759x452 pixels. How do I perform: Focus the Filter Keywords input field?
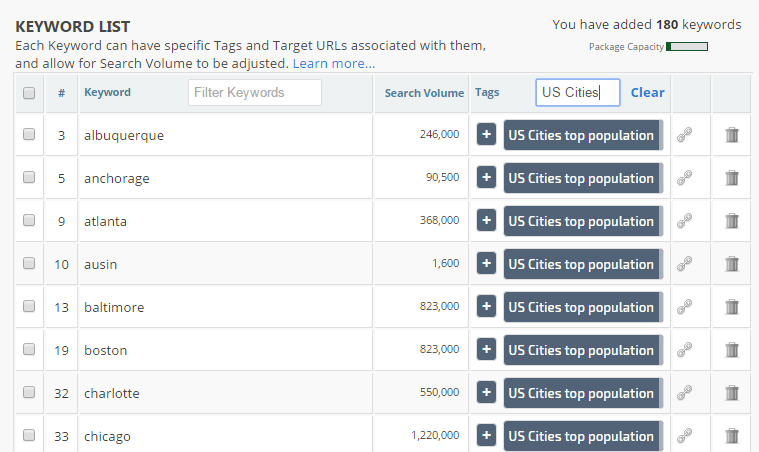(x=254, y=93)
